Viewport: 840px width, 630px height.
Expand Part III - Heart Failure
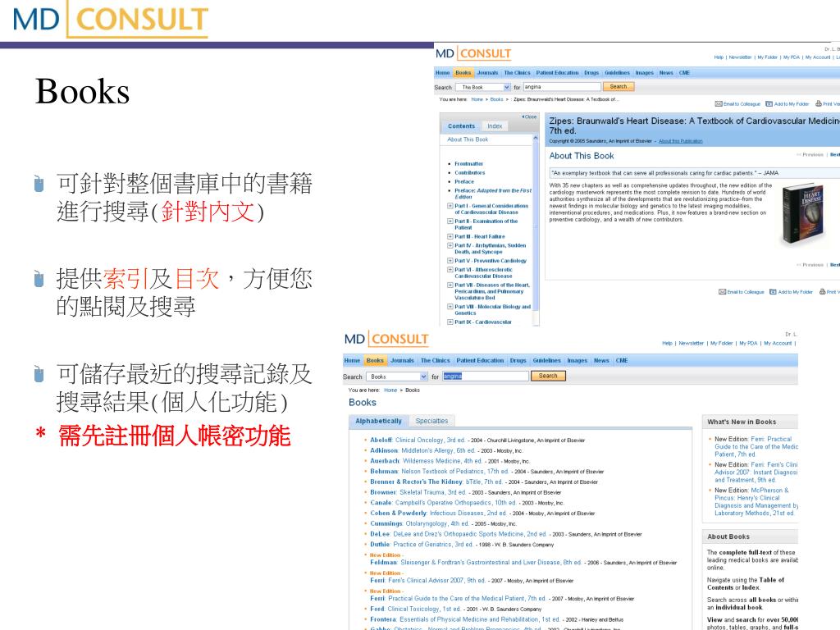click(450, 236)
